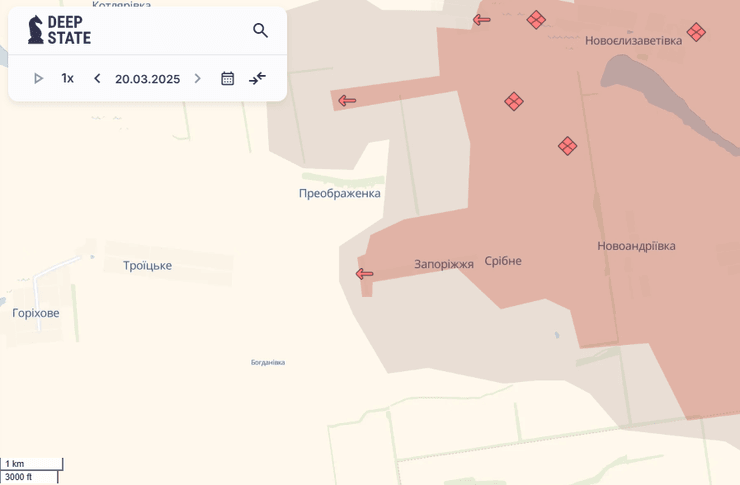Open the map search magnifier

(260, 31)
